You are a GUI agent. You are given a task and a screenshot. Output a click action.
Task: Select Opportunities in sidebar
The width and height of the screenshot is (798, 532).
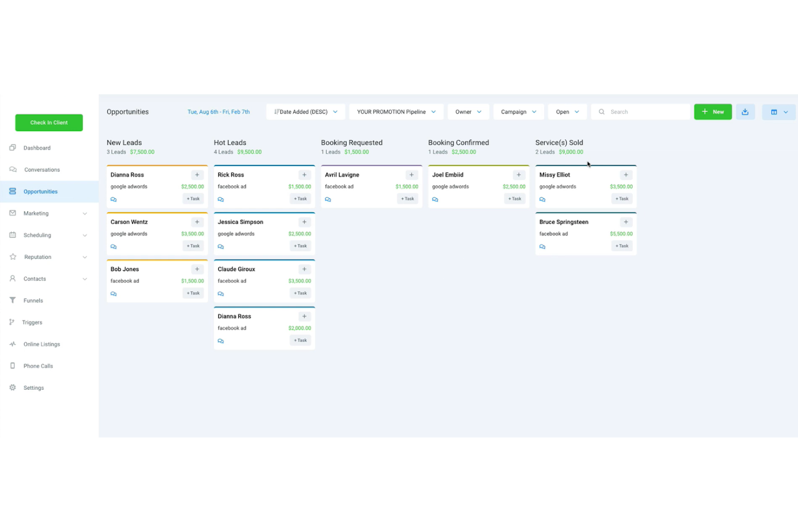click(x=49, y=191)
